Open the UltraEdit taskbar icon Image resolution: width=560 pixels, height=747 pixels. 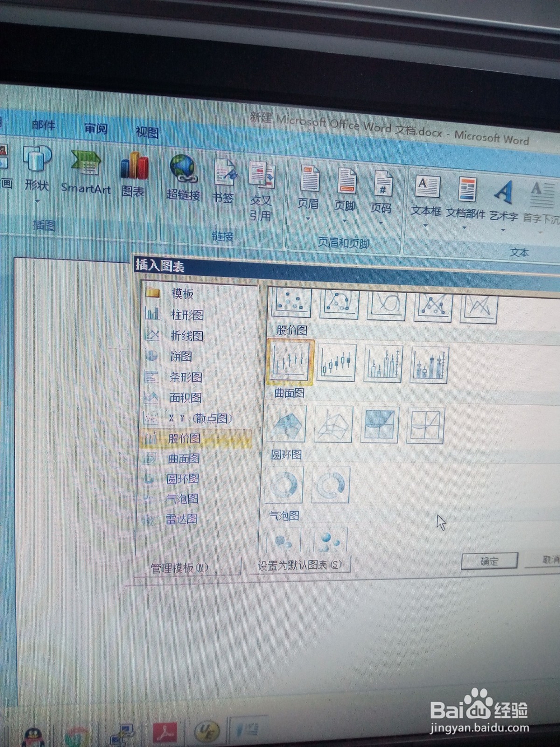tap(207, 731)
